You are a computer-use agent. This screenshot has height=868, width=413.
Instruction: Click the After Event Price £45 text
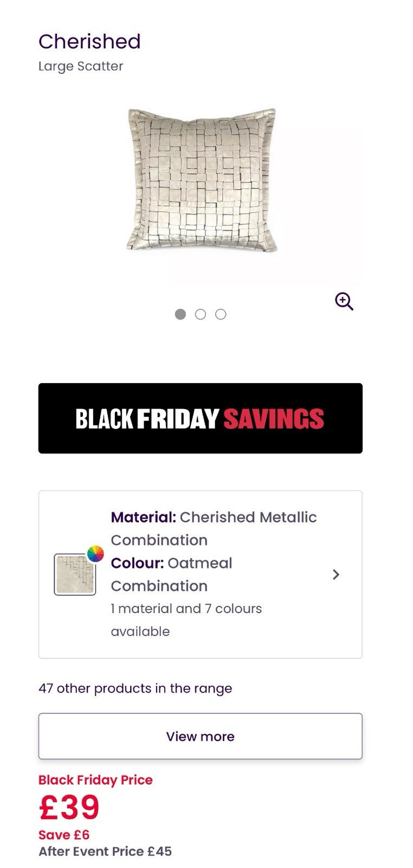(x=105, y=851)
